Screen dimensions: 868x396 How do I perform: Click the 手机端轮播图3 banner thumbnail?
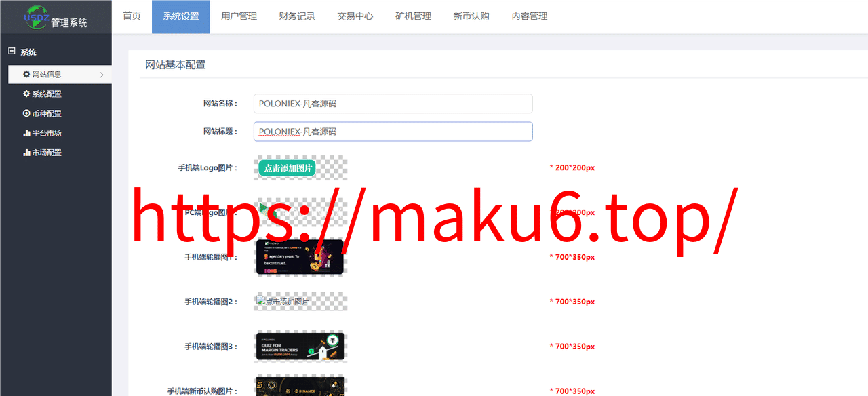click(300, 346)
